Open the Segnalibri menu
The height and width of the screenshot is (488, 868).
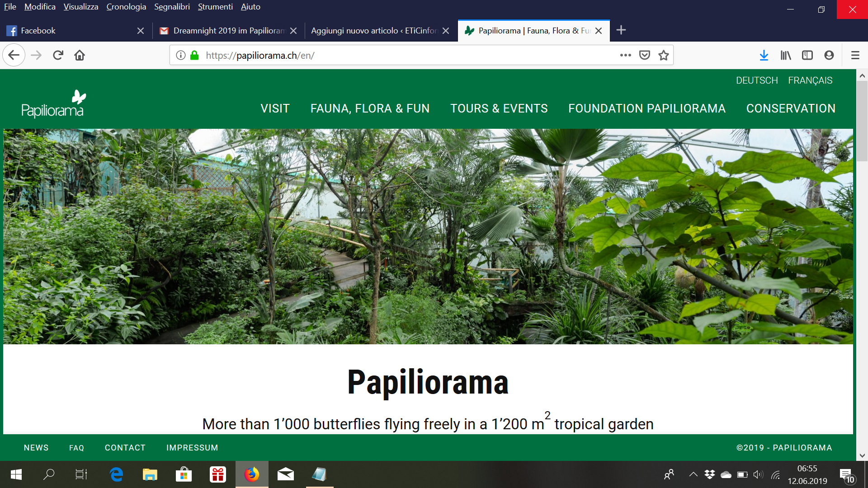point(172,7)
